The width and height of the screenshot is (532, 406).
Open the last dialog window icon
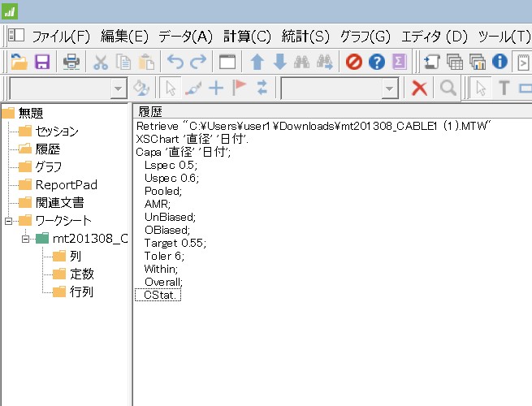click(x=227, y=62)
